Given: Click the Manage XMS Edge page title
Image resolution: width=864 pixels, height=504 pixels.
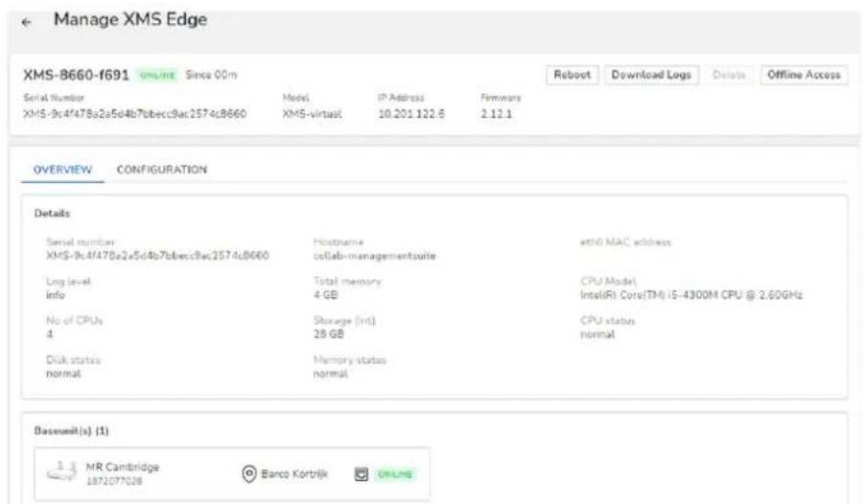Looking at the screenshot, I should tap(130, 20).
